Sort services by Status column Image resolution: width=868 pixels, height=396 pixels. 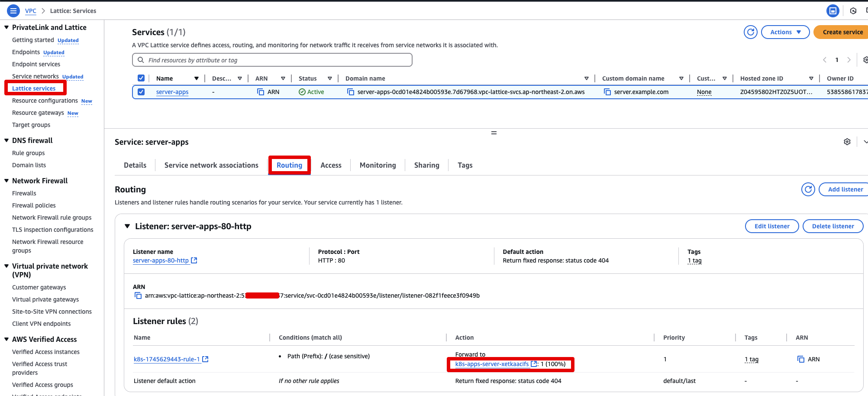click(x=330, y=78)
